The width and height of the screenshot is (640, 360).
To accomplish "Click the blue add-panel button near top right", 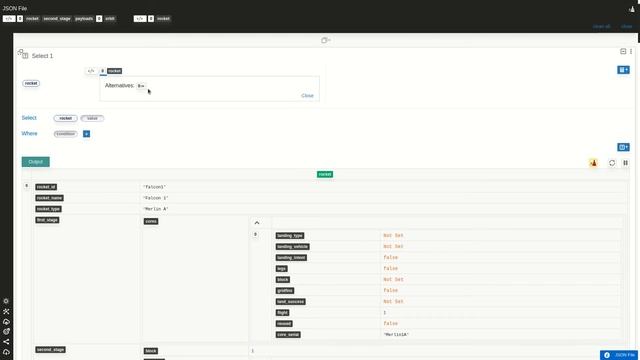I will point(623,70).
